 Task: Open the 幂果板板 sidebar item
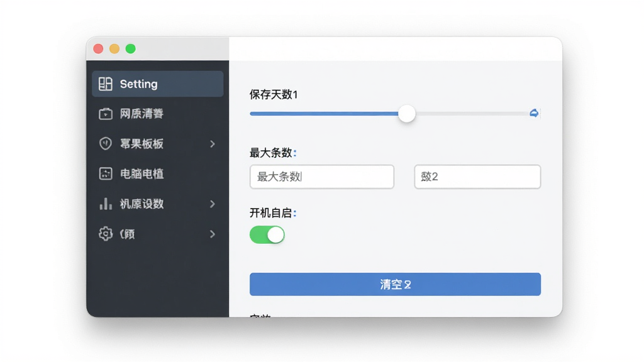pos(158,144)
